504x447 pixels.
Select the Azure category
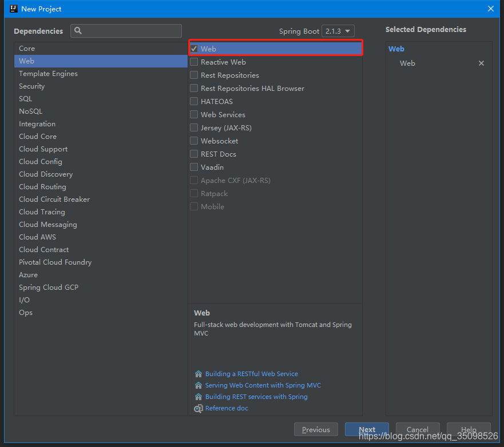(x=101, y=275)
